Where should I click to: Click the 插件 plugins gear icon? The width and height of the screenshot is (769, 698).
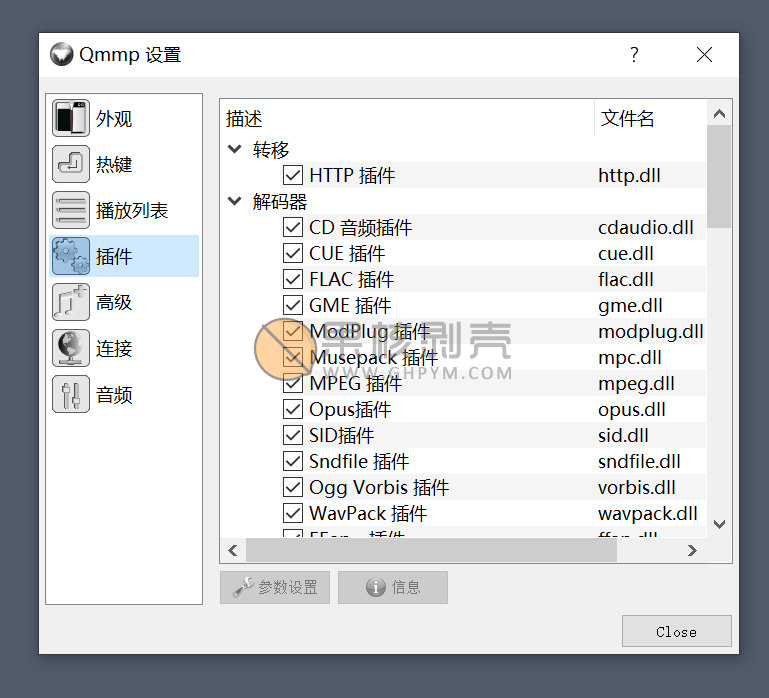pyautogui.click(x=71, y=257)
